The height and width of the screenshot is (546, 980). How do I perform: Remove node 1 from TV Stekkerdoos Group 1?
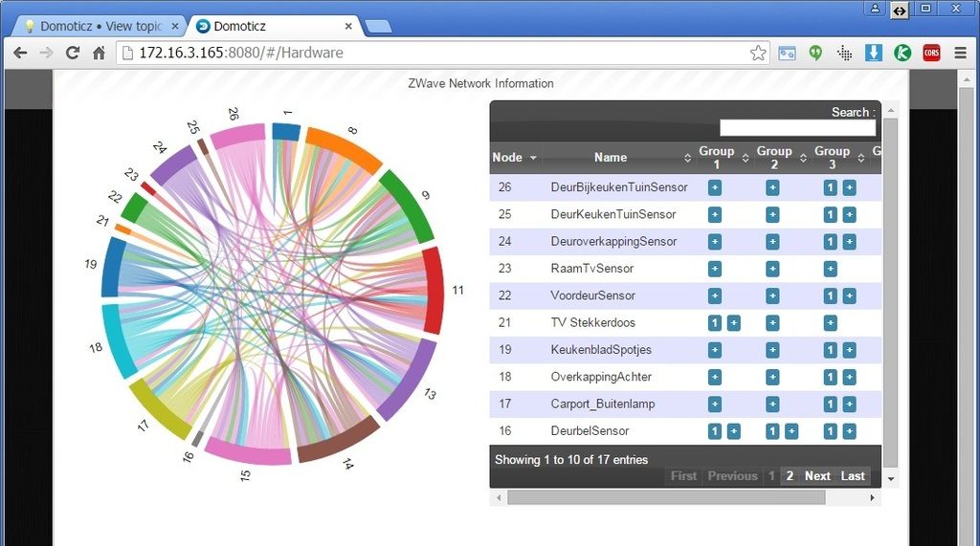click(x=714, y=323)
